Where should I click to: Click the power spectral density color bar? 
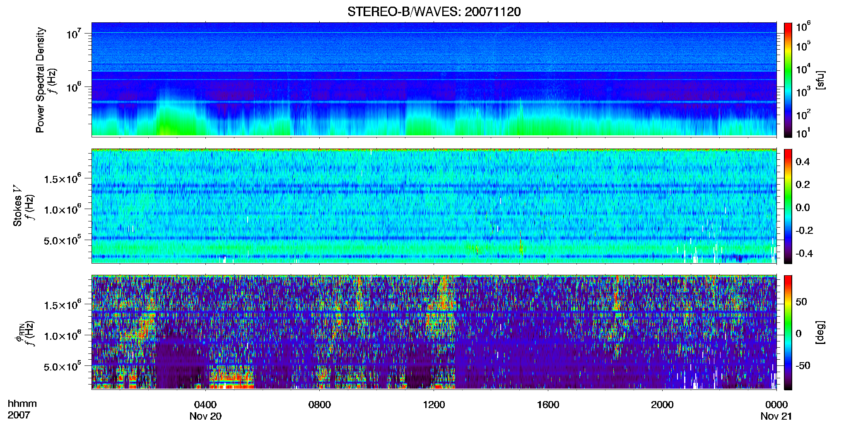click(788, 80)
